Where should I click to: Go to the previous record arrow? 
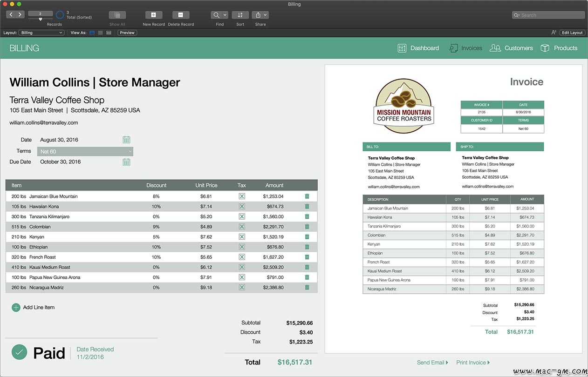[10, 15]
